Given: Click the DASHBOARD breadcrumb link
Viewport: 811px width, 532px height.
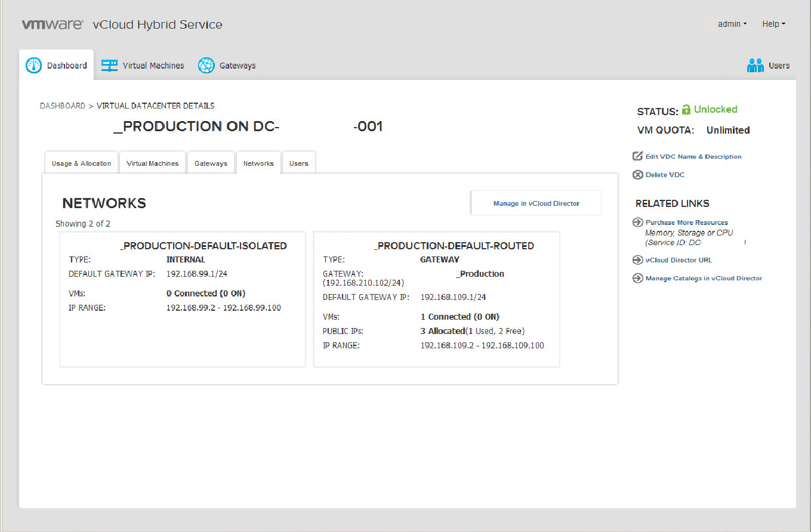Looking at the screenshot, I should pyautogui.click(x=63, y=106).
